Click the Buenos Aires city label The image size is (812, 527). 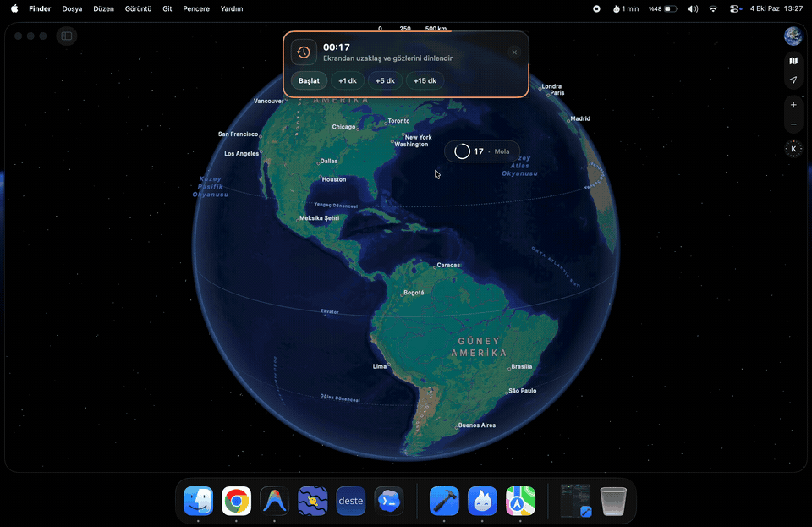click(477, 425)
